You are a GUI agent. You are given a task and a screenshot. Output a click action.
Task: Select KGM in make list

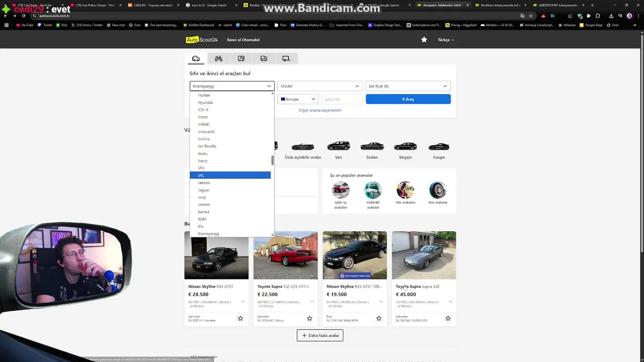tap(230, 219)
